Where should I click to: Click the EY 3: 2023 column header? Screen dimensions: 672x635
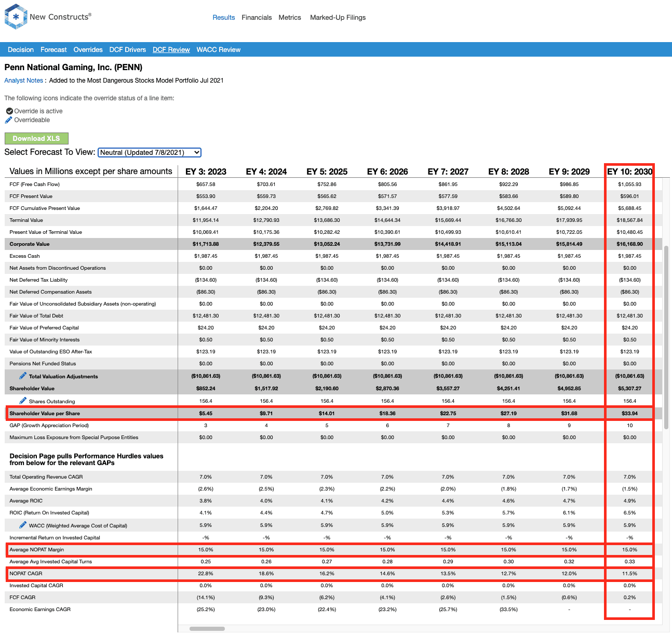[x=206, y=171]
